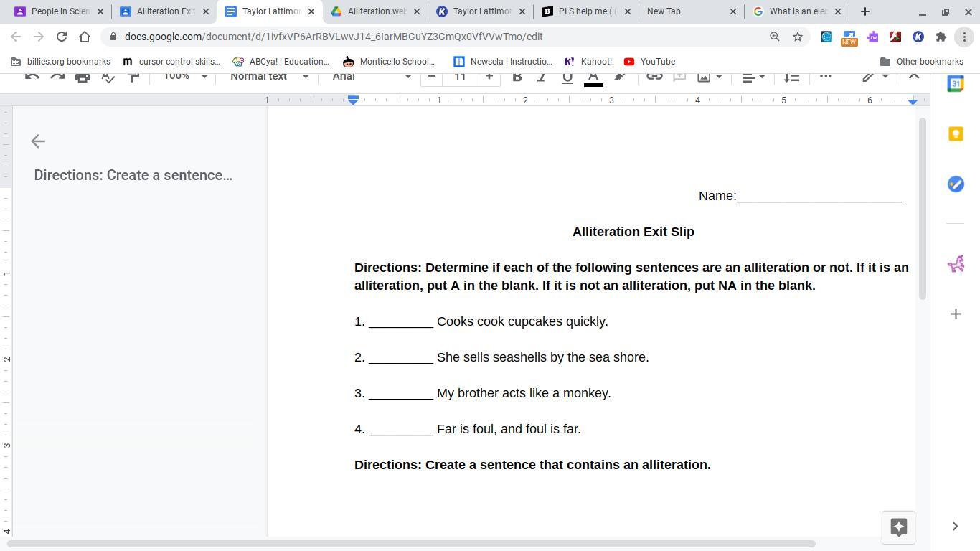980x551 pixels.
Task: Open the YouTube bookmark
Action: click(x=649, y=62)
